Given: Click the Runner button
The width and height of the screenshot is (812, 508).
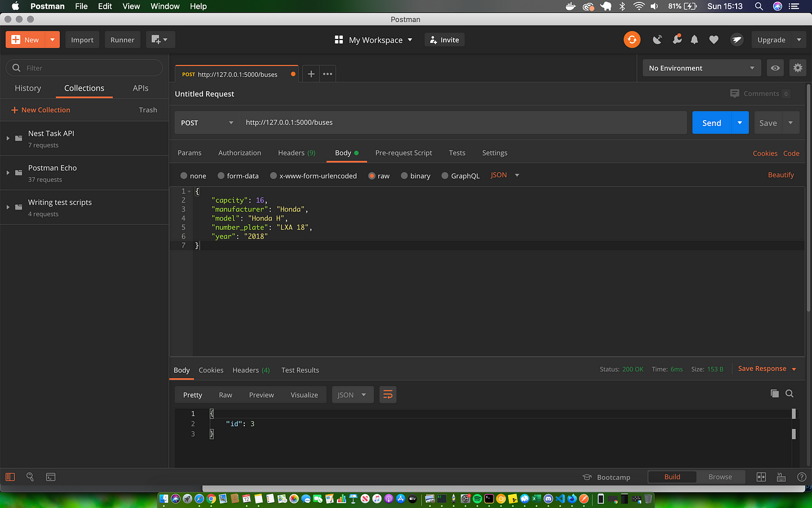Looking at the screenshot, I should click(122, 39).
